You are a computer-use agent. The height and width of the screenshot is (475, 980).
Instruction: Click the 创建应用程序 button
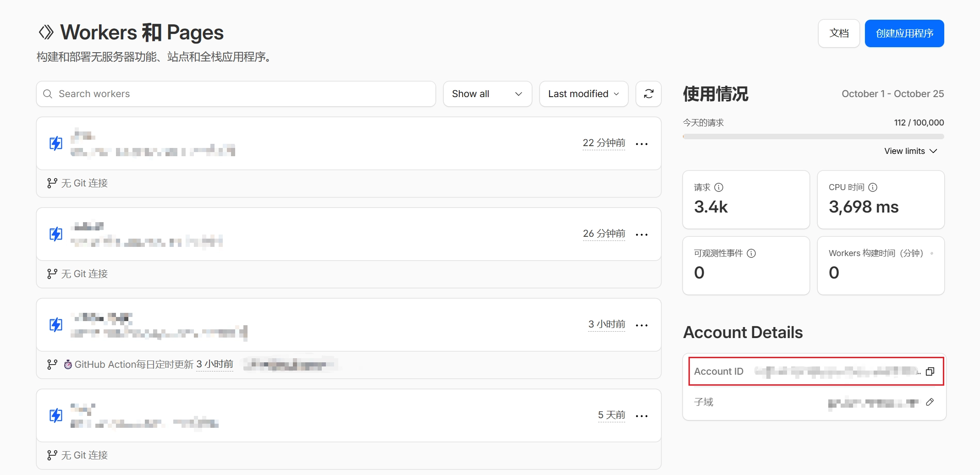click(x=904, y=33)
